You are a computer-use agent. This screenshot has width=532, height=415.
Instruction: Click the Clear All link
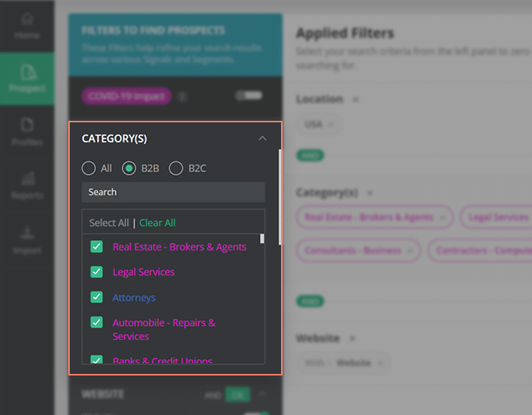click(157, 223)
